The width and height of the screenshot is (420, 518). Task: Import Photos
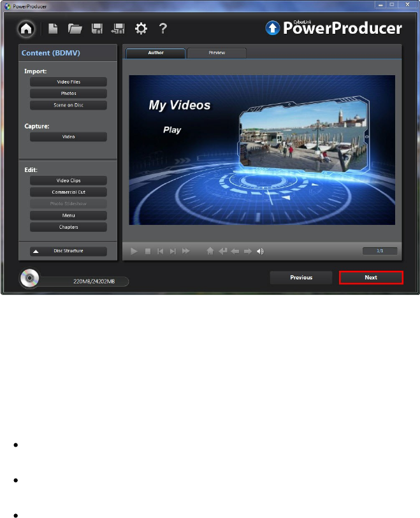[x=68, y=94]
